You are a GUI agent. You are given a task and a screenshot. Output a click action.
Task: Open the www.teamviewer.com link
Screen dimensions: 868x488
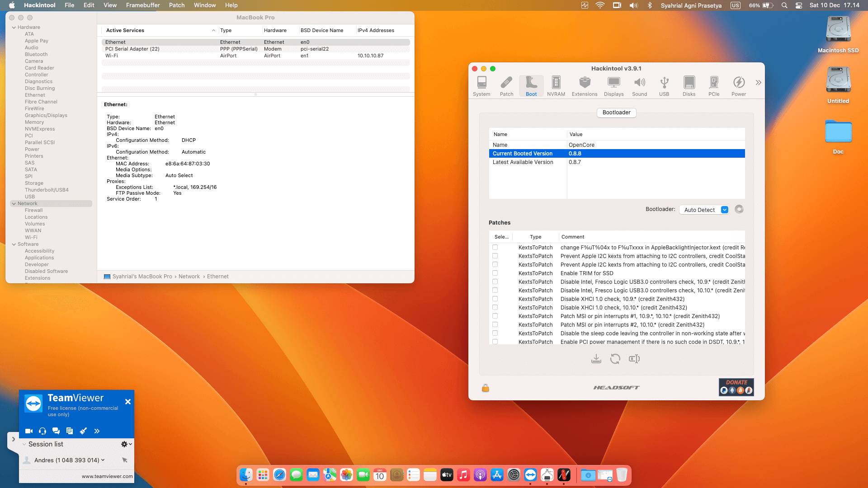click(107, 476)
